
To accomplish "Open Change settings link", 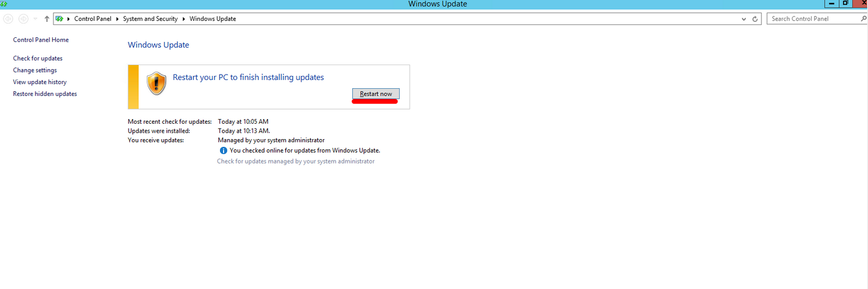I will (x=35, y=70).
